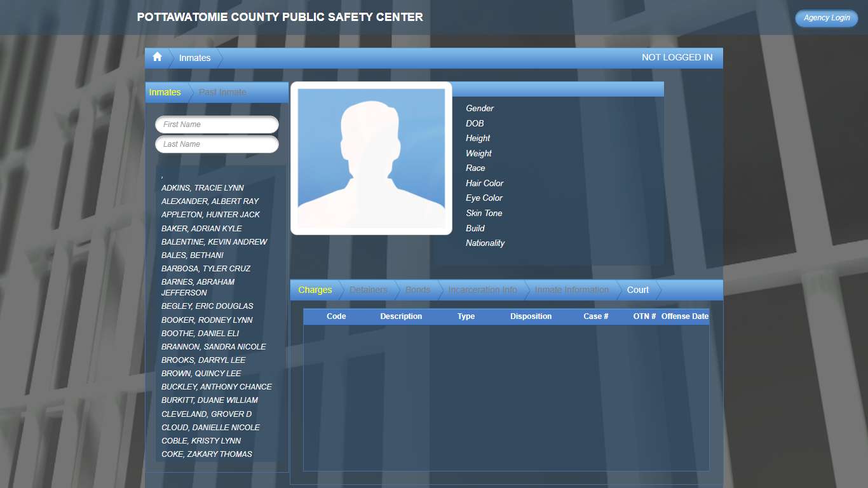This screenshot has width=868, height=488.
Task: Open the Bonds tab
Action: (x=417, y=290)
